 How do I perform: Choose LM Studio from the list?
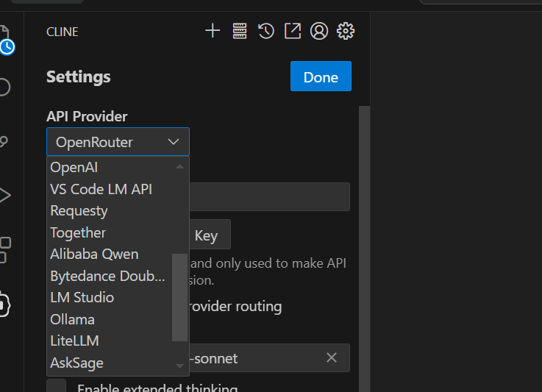coord(110,298)
